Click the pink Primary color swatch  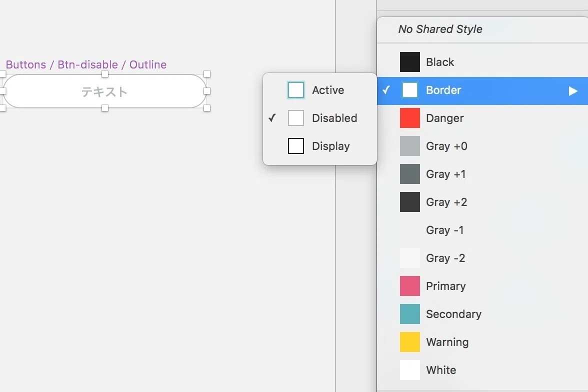point(410,286)
